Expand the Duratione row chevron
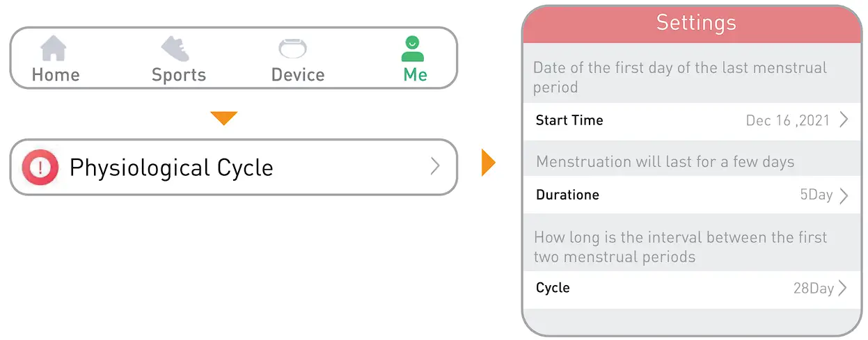The height and width of the screenshot is (340, 868). pos(844,195)
